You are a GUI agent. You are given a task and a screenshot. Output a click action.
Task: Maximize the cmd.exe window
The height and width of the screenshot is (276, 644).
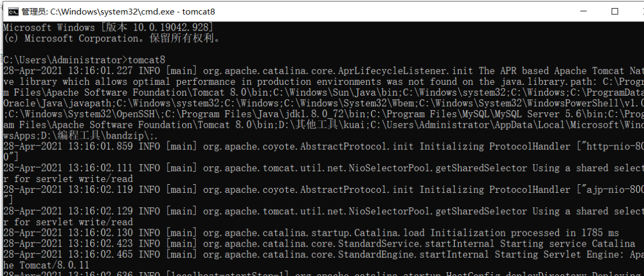pos(615,11)
